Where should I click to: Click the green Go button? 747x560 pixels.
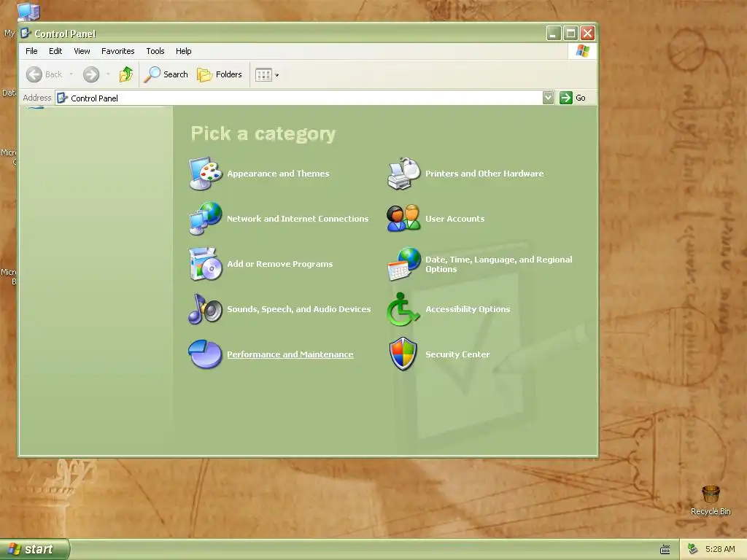(x=572, y=98)
